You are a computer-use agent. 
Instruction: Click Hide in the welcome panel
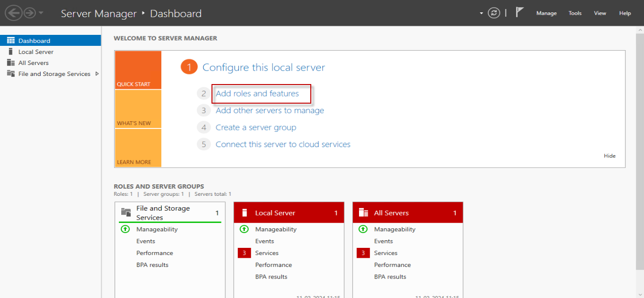click(x=610, y=156)
